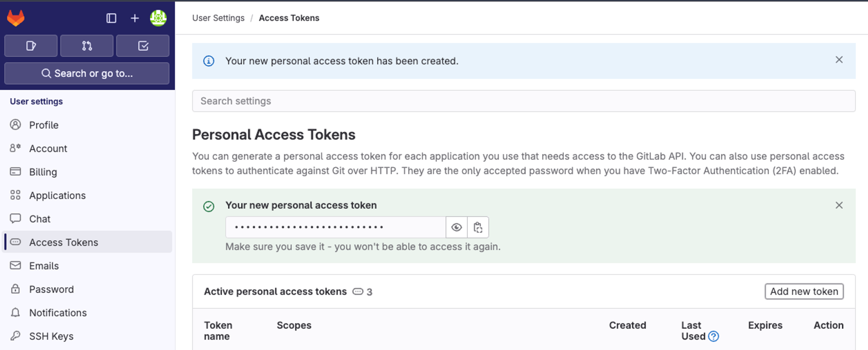Open the user avatar menu
The image size is (868, 350).
point(158,18)
